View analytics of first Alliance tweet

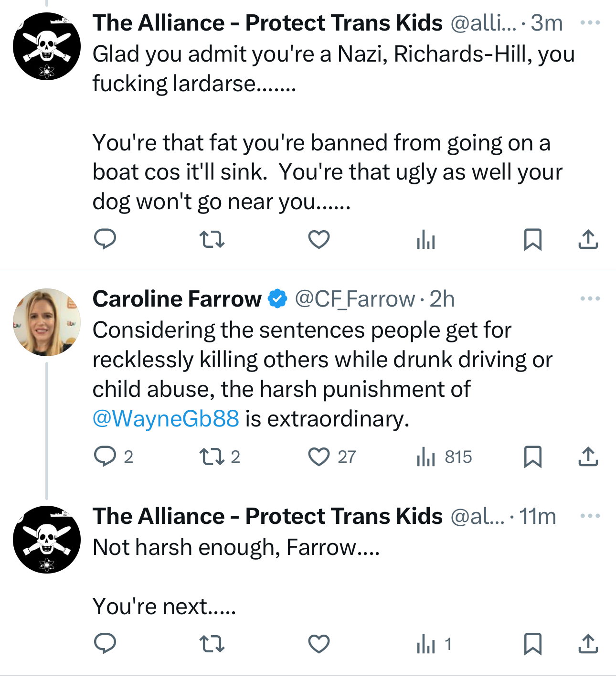coord(425,239)
